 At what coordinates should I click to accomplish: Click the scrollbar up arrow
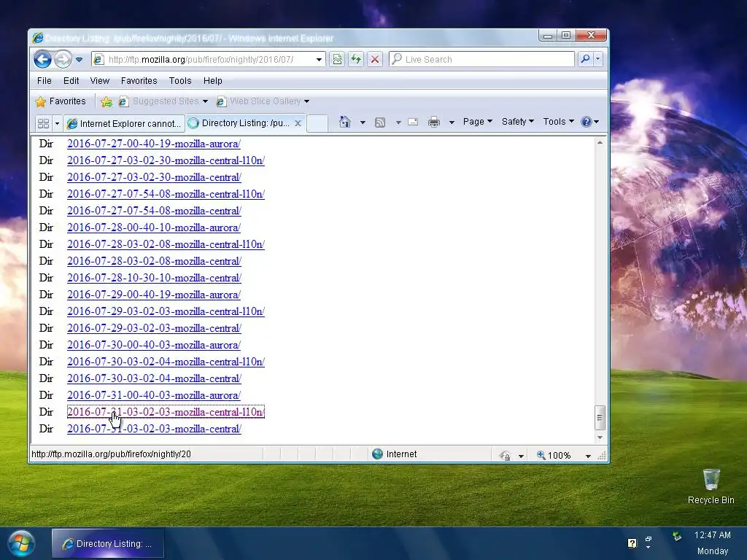(x=600, y=143)
